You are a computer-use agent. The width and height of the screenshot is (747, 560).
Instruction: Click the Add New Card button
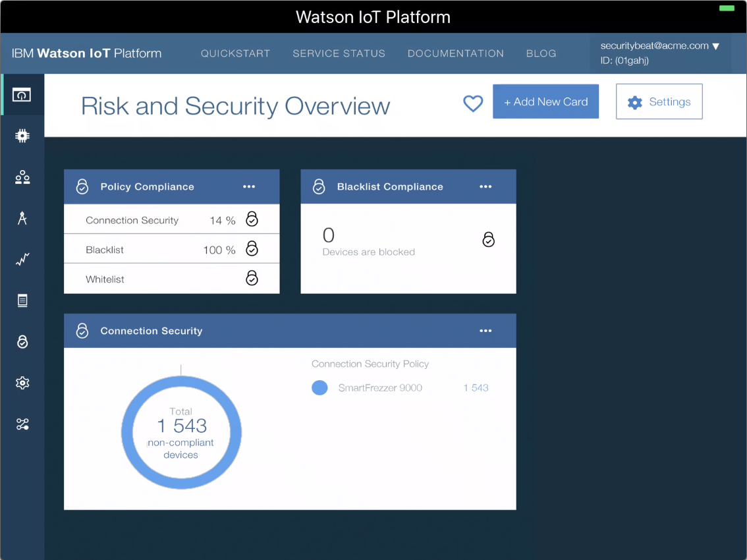(x=545, y=101)
